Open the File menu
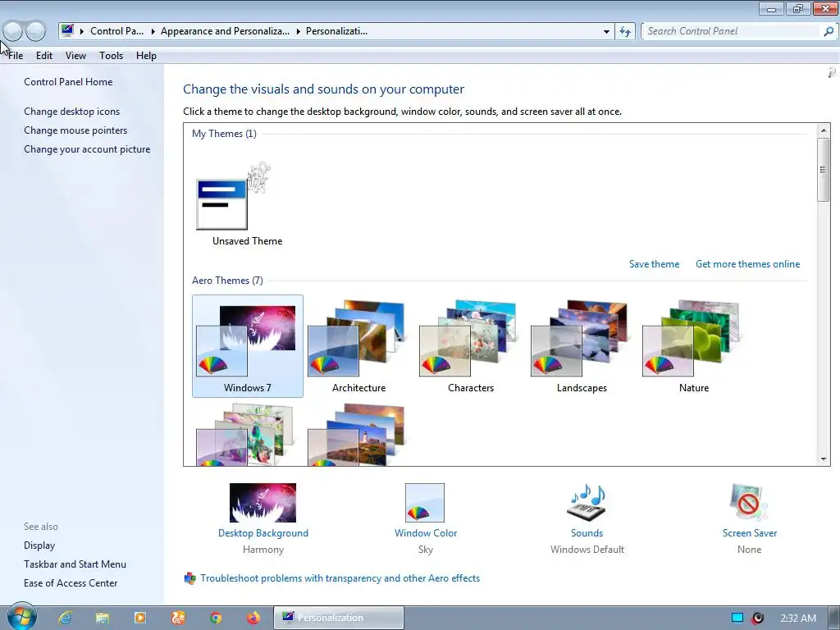Viewport: 840px width, 630px height. point(16,56)
